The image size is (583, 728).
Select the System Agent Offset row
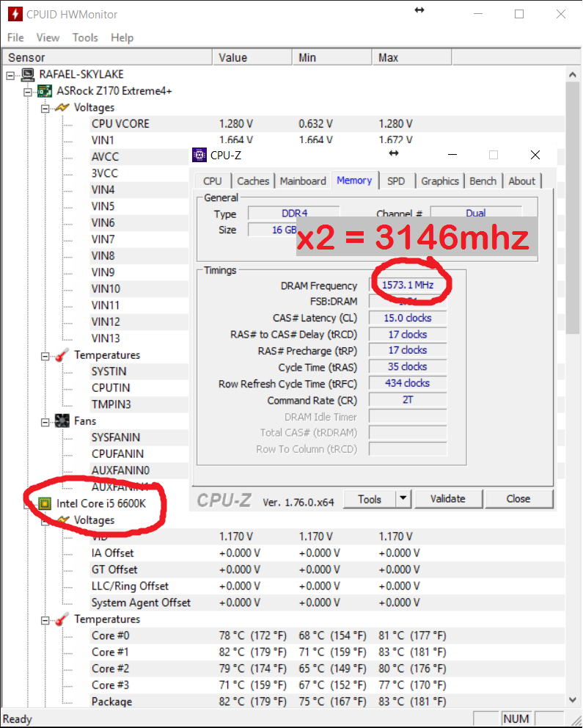coord(327,603)
